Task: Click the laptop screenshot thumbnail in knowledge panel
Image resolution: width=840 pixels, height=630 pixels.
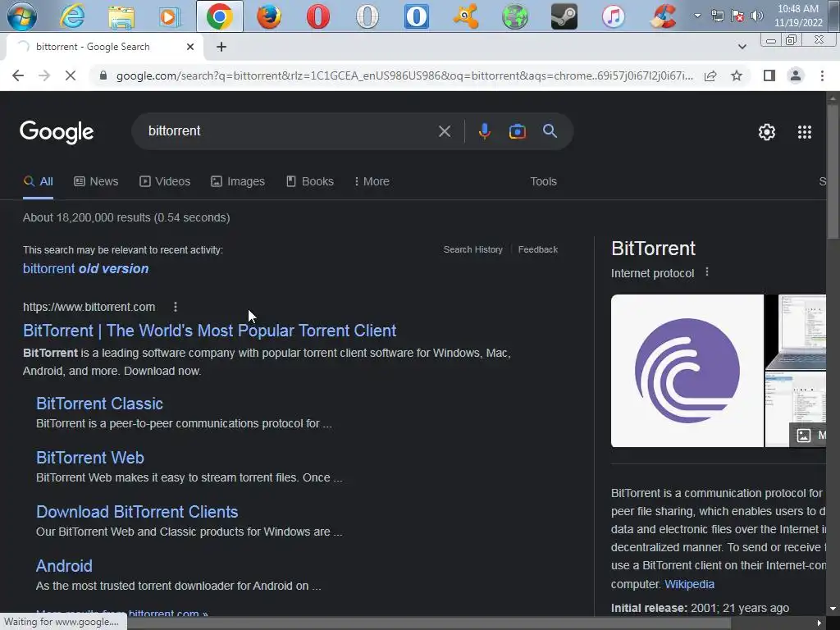Action: tap(796, 331)
